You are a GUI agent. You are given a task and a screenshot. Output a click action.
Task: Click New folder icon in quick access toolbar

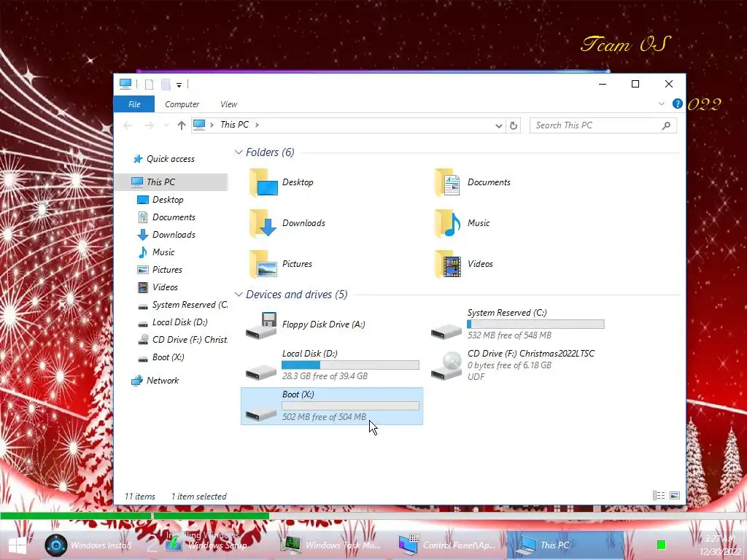tap(166, 85)
